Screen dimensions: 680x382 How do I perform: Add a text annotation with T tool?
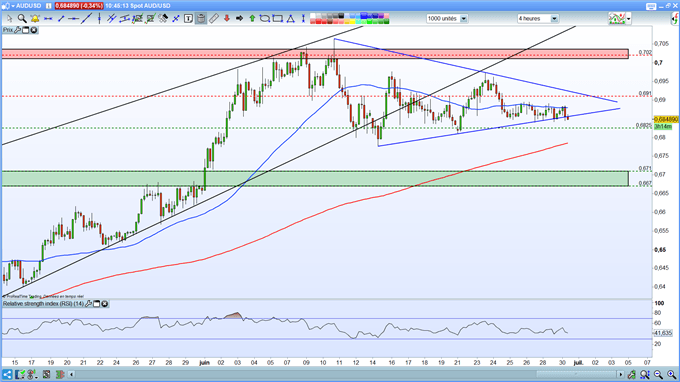point(188,19)
